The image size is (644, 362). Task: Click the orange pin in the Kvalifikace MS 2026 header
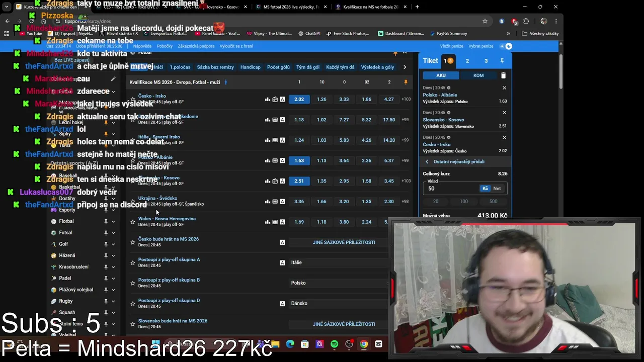pos(406,82)
